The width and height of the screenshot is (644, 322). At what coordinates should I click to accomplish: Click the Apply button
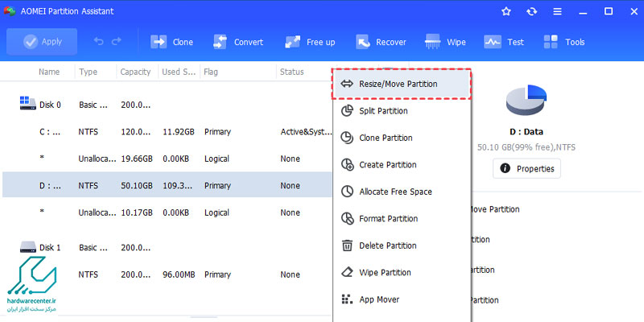[x=42, y=42]
